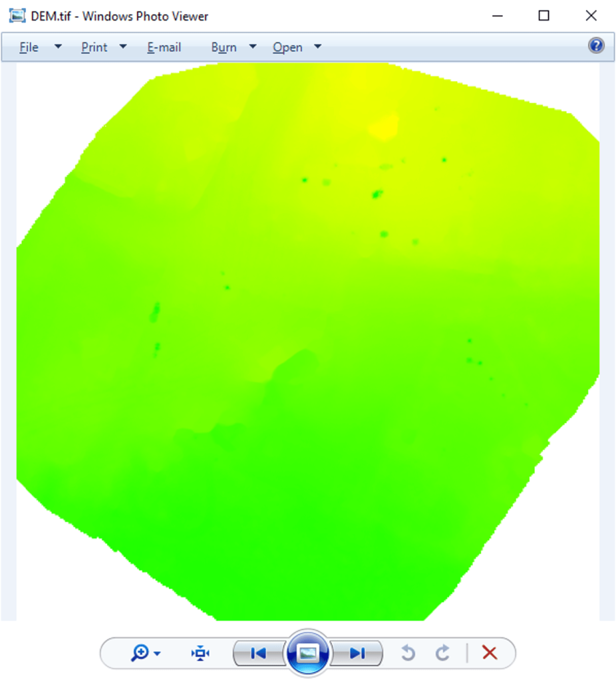Click the fit-to-window icon

click(x=201, y=653)
